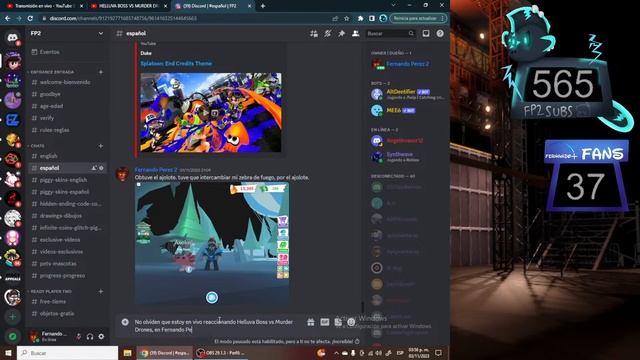The width and height of the screenshot is (640, 360).
Task: Open a new Chrome tab
Action: (263, 6)
